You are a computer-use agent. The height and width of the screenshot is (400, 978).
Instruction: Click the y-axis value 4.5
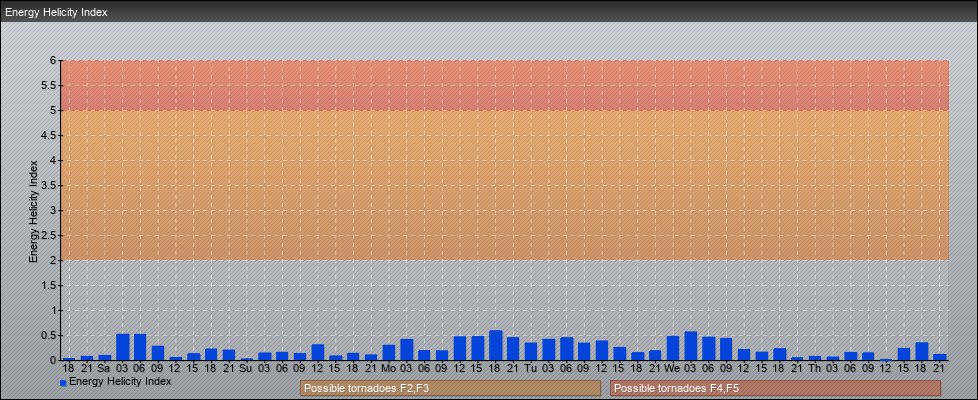[x=50, y=135]
